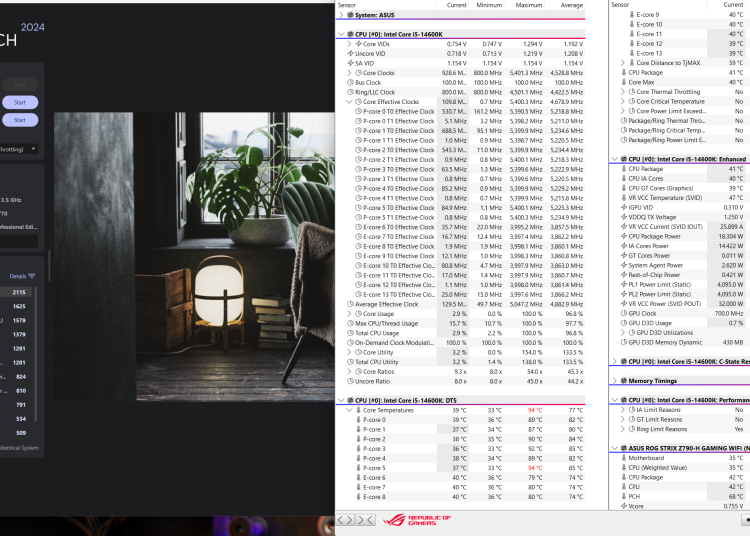Select the 1625 score entry in Cinebench ranking
Viewport: 750px width, 536px height.
coord(16,306)
